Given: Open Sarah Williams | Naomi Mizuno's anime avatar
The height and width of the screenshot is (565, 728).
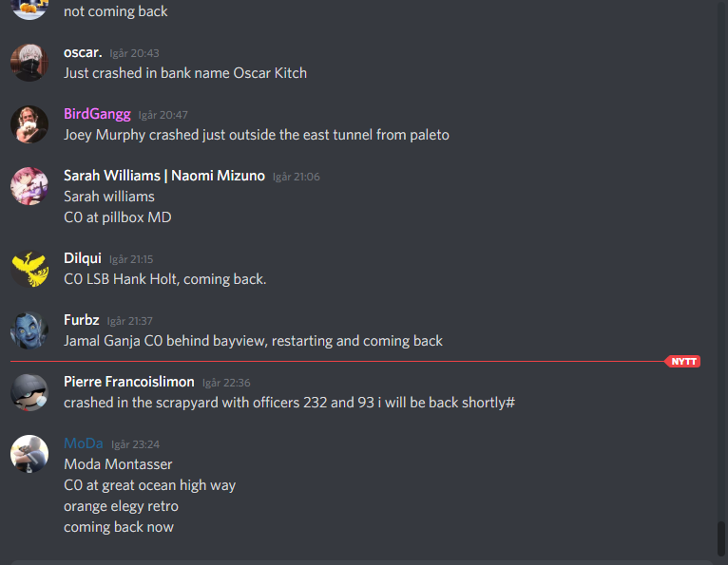Looking at the screenshot, I should (29, 186).
